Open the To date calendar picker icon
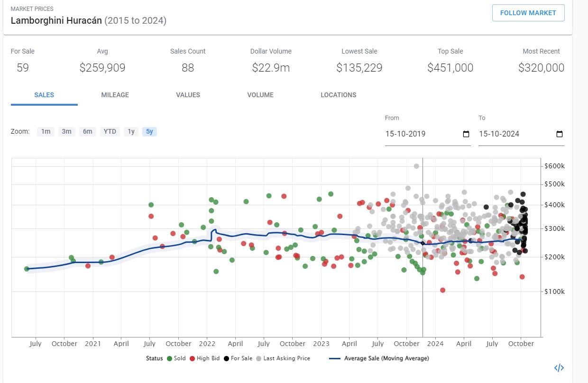 (x=559, y=134)
